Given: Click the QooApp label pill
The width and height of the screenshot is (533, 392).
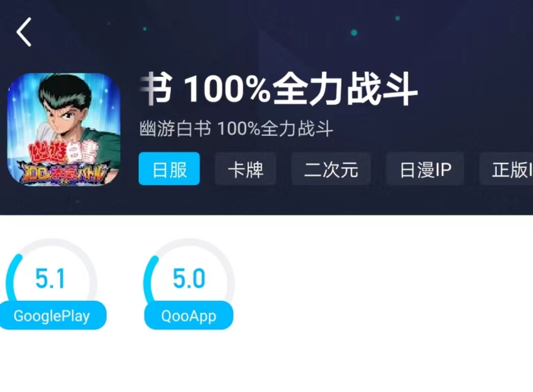Looking at the screenshot, I should [189, 316].
